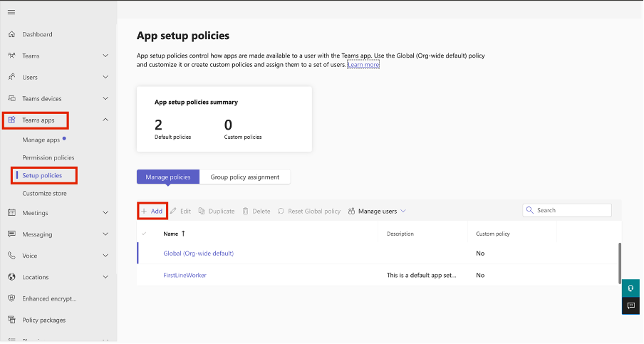Click the Add button label

[x=157, y=211]
